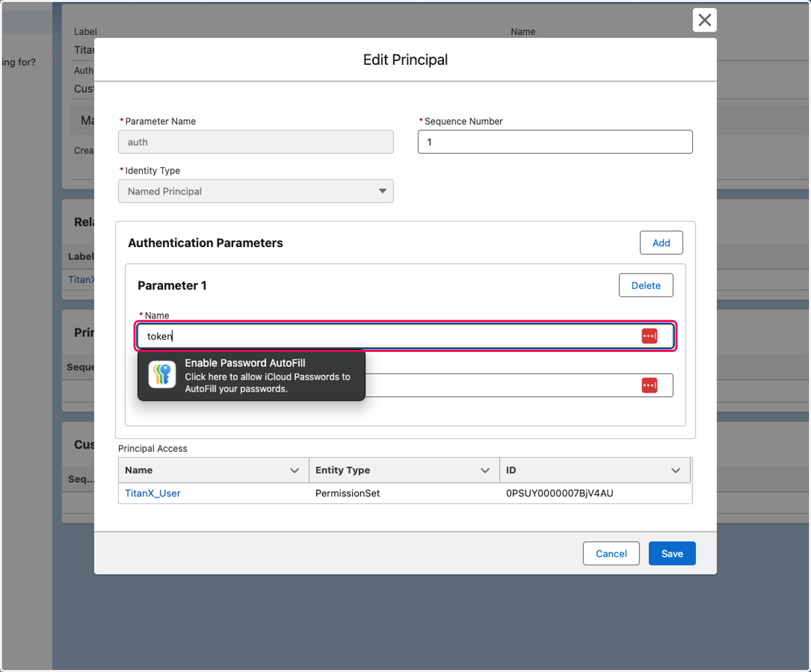This screenshot has height=672, width=811.
Task: Click the Value field to the right of the AutoFill popup
Action: (519, 385)
